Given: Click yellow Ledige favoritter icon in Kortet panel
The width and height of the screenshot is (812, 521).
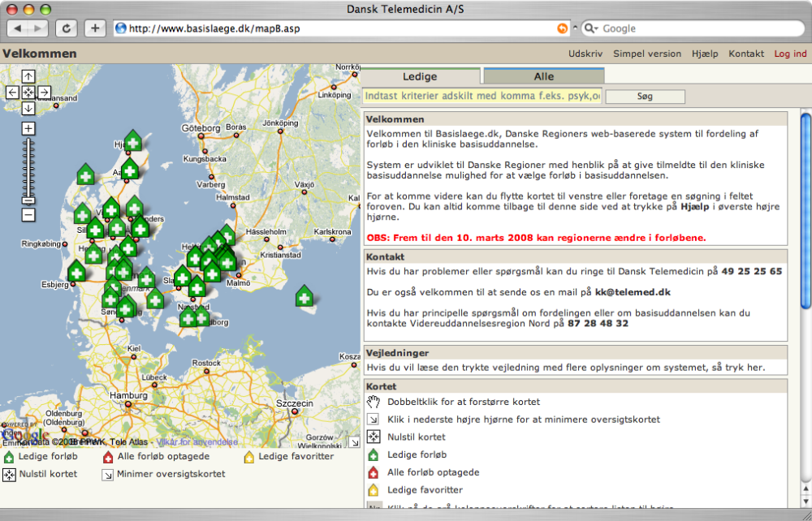Looking at the screenshot, I should 374,490.
